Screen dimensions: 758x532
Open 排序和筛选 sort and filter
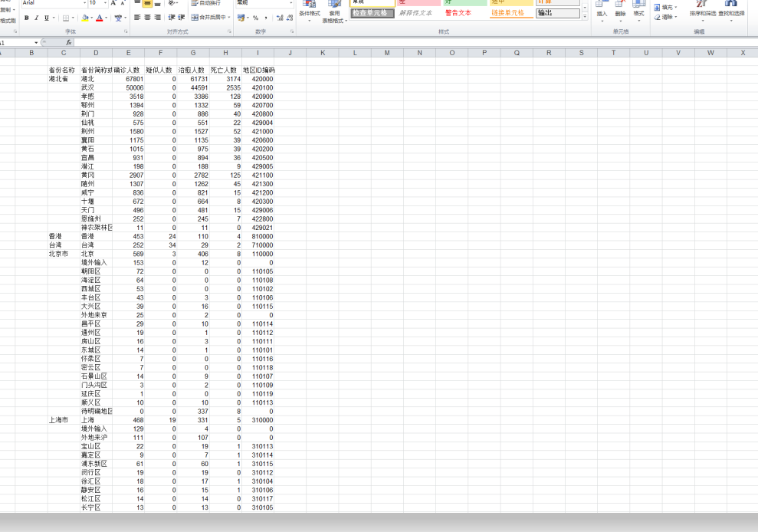click(702, 11)
